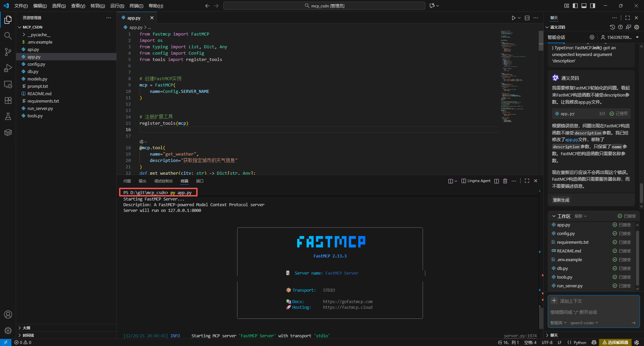The height and width of the screenshot is (346, 644).
Task: Open Copilot status icon in status bar
Action: click(594, 342)
